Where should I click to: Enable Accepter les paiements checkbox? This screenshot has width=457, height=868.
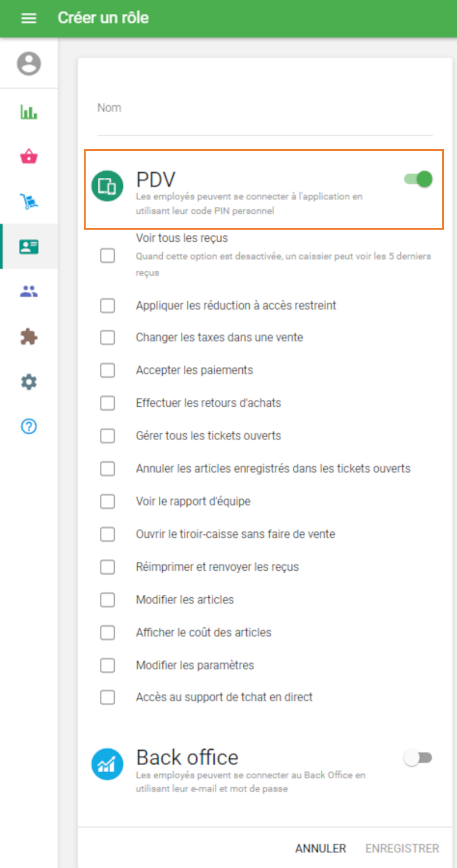pyautogui.click(x=107, y=370)
